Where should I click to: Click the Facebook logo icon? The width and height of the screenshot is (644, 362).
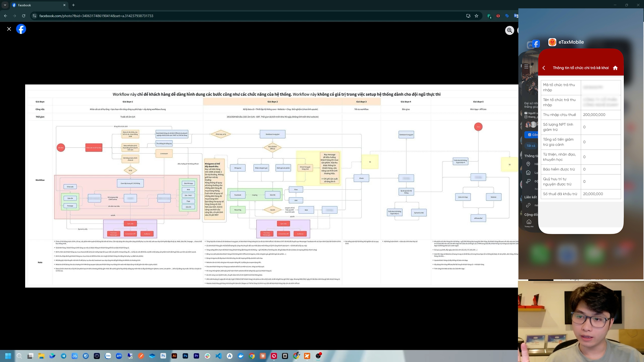[21, 29]
